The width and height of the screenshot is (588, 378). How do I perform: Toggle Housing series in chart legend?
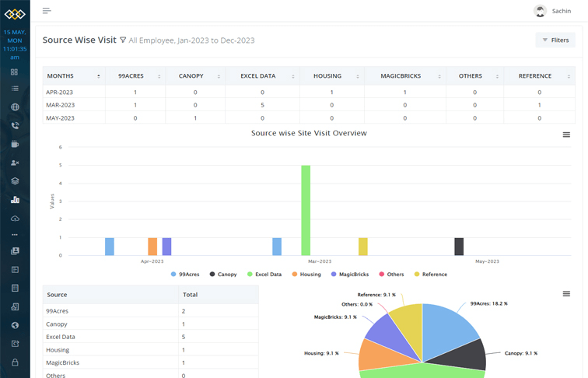306,274
